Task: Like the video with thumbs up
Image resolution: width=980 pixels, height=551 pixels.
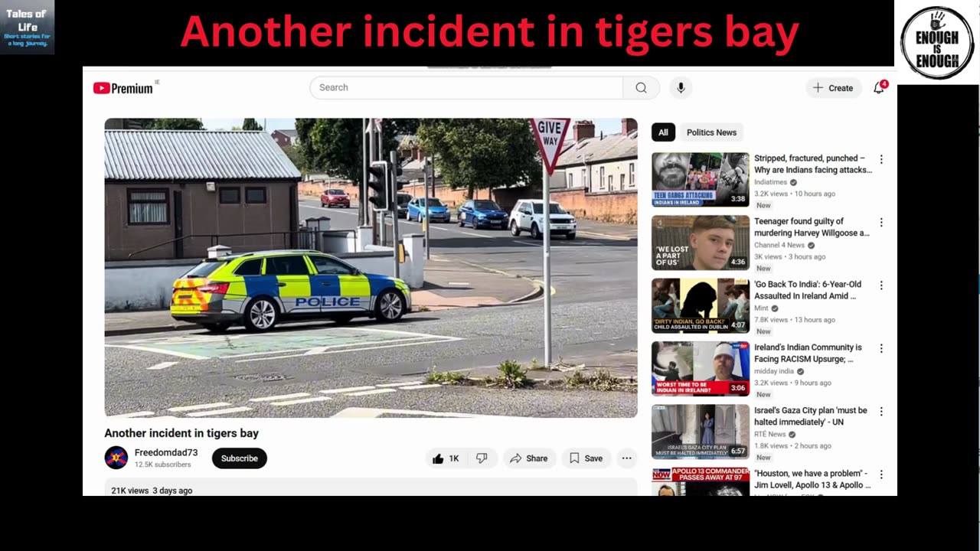Action: click(446, 458)
